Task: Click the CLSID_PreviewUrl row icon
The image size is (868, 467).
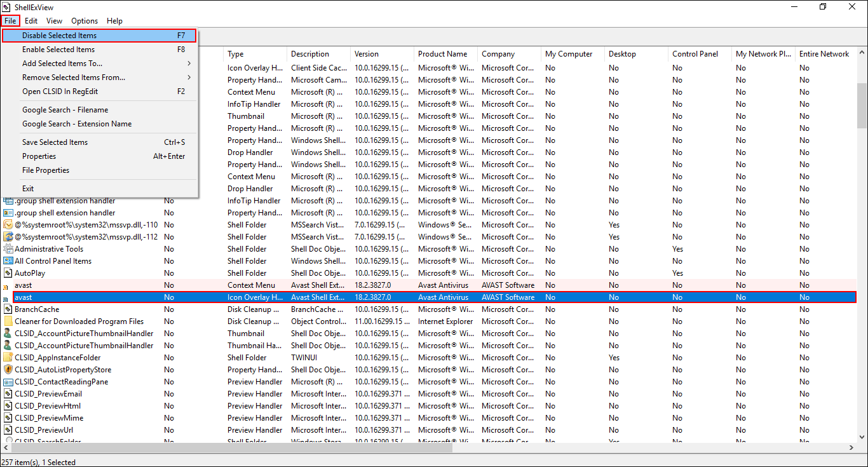Action: [x=8, y=430]
